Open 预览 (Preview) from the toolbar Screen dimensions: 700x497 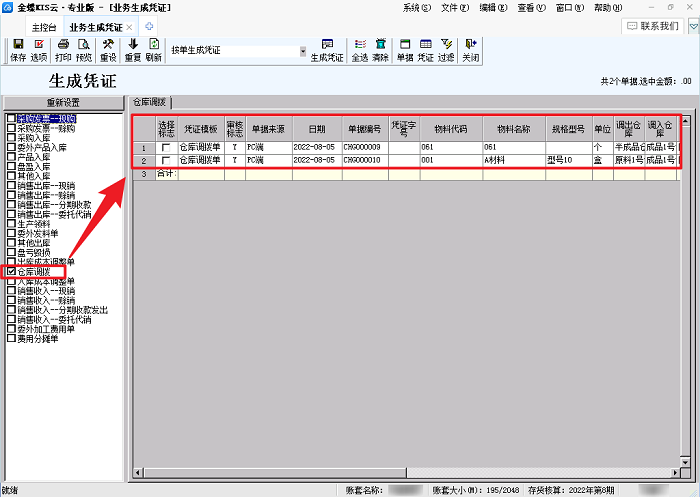tap(84, 50)
